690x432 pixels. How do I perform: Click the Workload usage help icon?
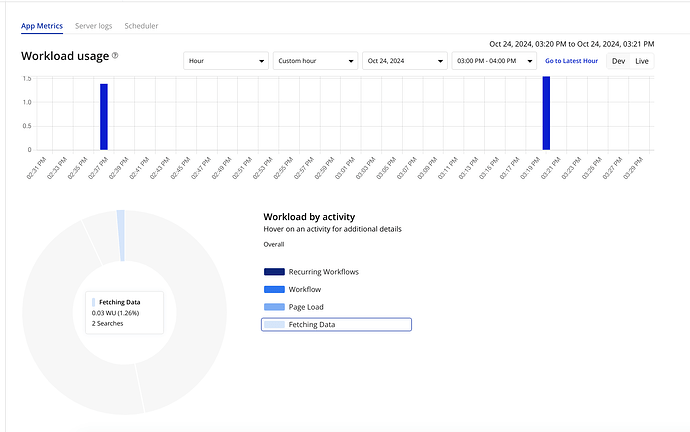[x=115, y=55]
